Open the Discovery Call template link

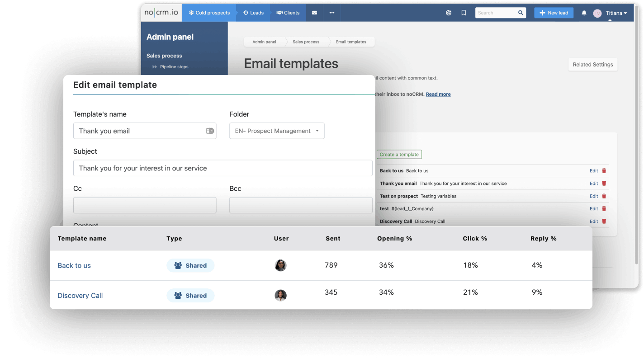click(x=80, y=296)
